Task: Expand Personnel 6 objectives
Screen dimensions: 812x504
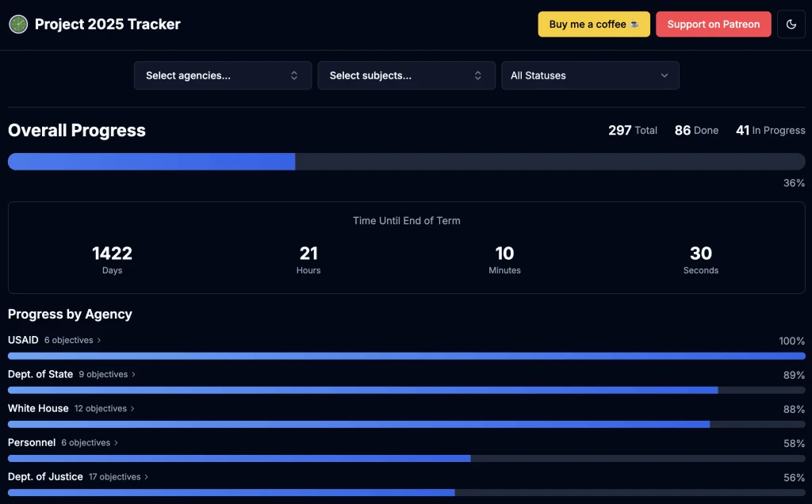Action: (x=90, y=442)
